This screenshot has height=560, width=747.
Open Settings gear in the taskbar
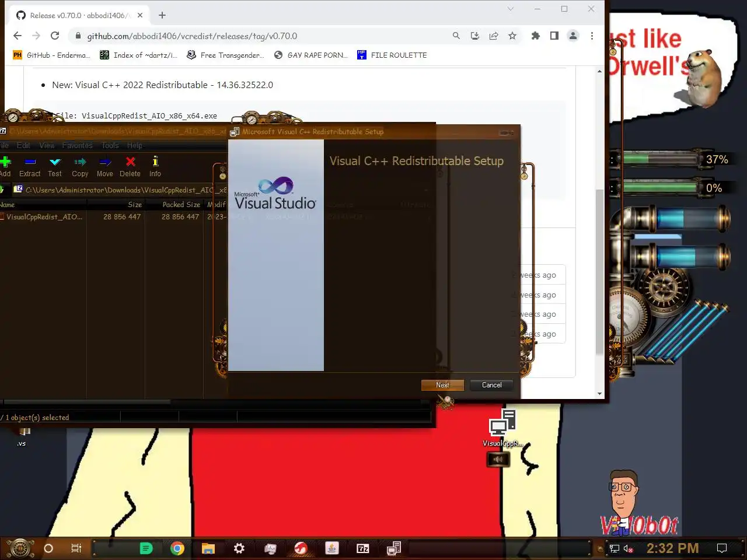[x=239, y=548]
